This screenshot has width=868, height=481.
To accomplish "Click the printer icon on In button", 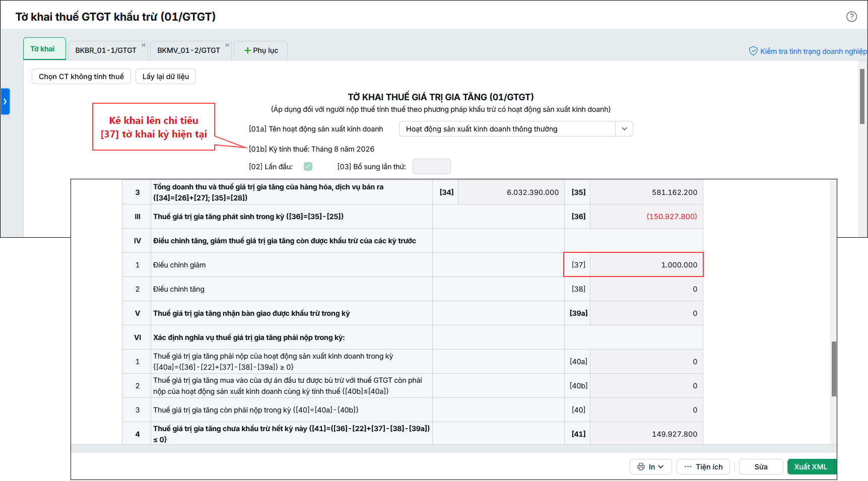I will click(x=641, y=467).
